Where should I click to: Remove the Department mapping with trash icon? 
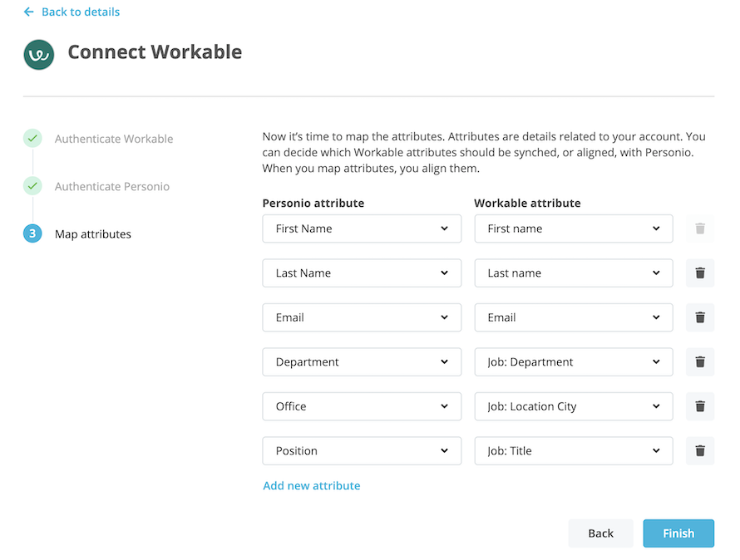[700, 361]
